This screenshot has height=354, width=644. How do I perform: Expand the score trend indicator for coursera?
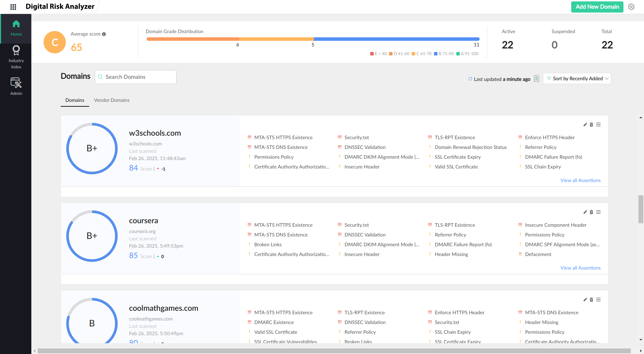coord(158,256)
